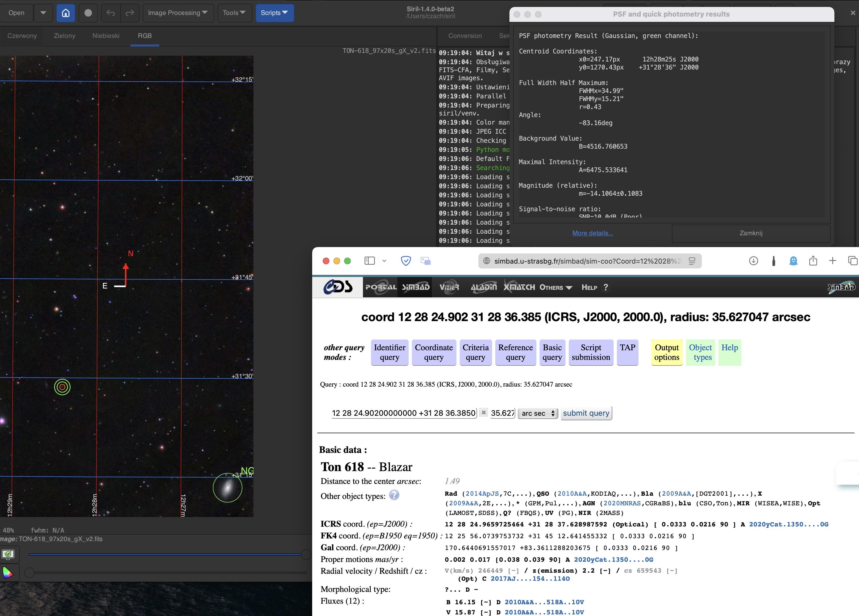Open the 2017AJ....154..114O reference link

(x=530, y=579)
